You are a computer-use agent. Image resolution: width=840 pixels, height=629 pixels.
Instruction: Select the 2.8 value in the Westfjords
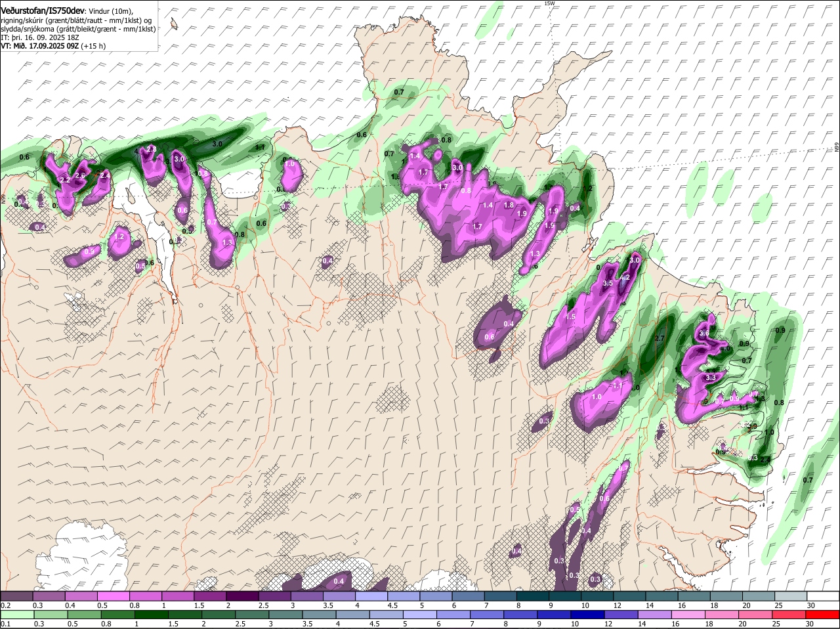click(x=152, y=150)
